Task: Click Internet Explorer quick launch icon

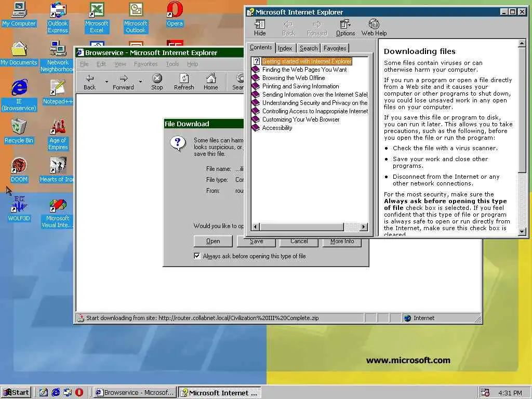Action: coord(56,392)
